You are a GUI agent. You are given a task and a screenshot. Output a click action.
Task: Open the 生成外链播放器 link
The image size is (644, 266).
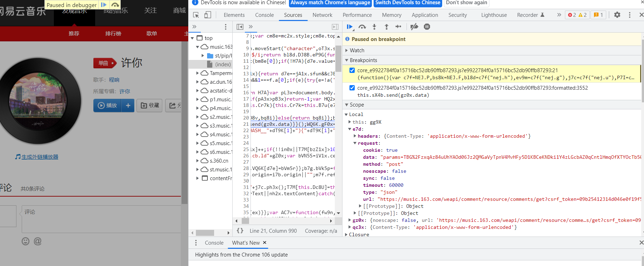pos(40,157)
